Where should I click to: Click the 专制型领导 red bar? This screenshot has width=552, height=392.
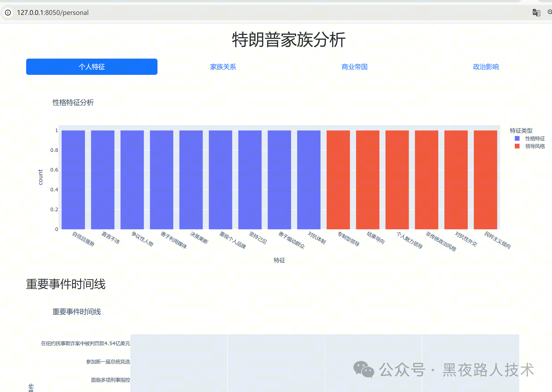pos(338,180)
